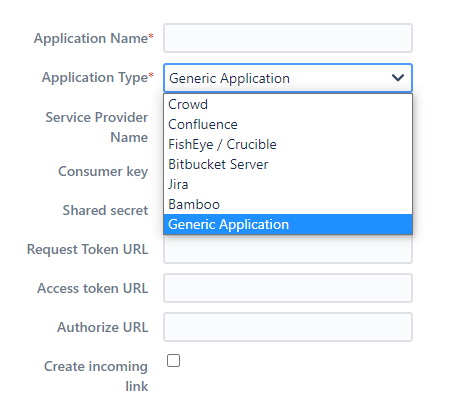Collapse the Application Type select box
Viewport: 472px width, 407px height.
[288, 78]
